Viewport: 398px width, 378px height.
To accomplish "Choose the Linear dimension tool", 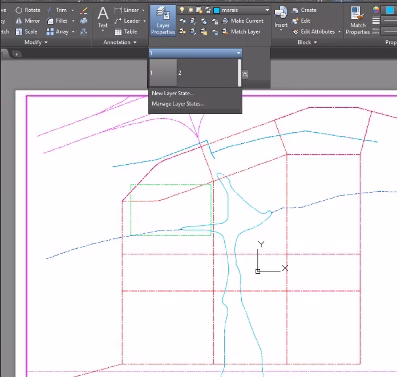I will 127,10.
